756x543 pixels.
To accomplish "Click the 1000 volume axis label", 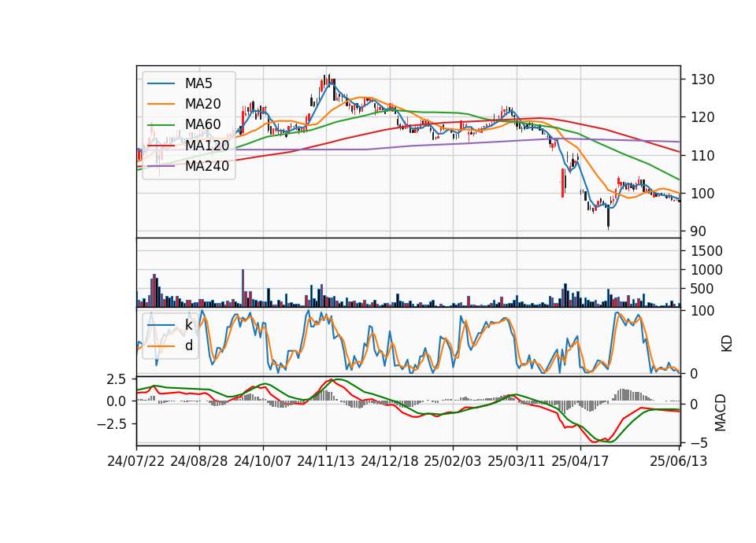I will pyautogui.click(x=707, y=270).
